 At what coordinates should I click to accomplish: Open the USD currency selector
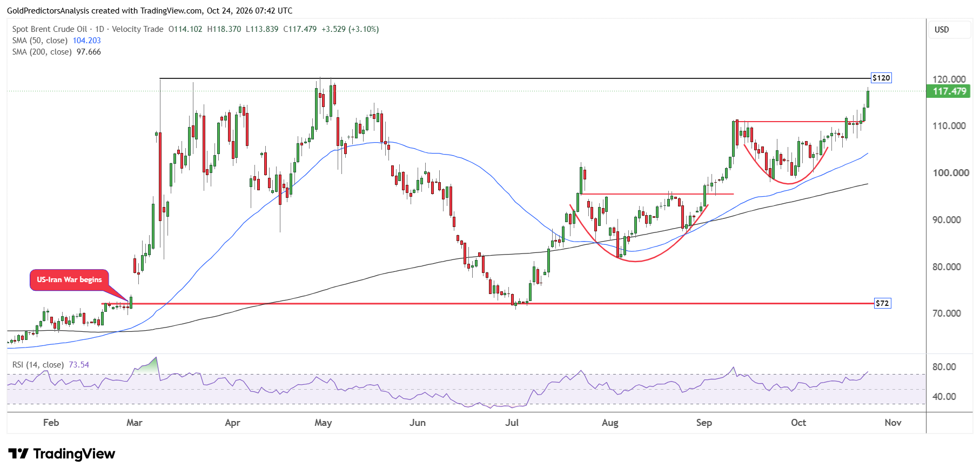click(949, 30)
